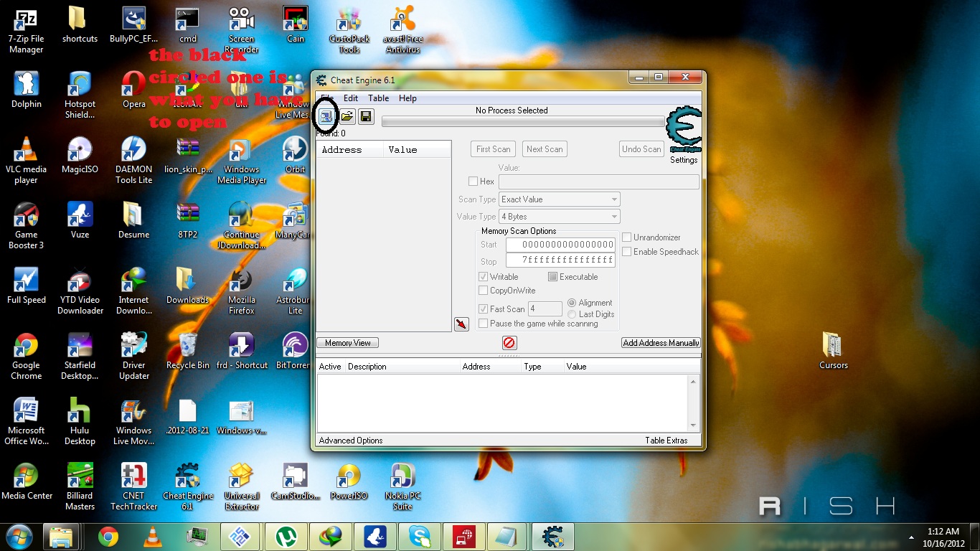
Task: Click Chrome icon in the taskbar
Action: [108, 536]
